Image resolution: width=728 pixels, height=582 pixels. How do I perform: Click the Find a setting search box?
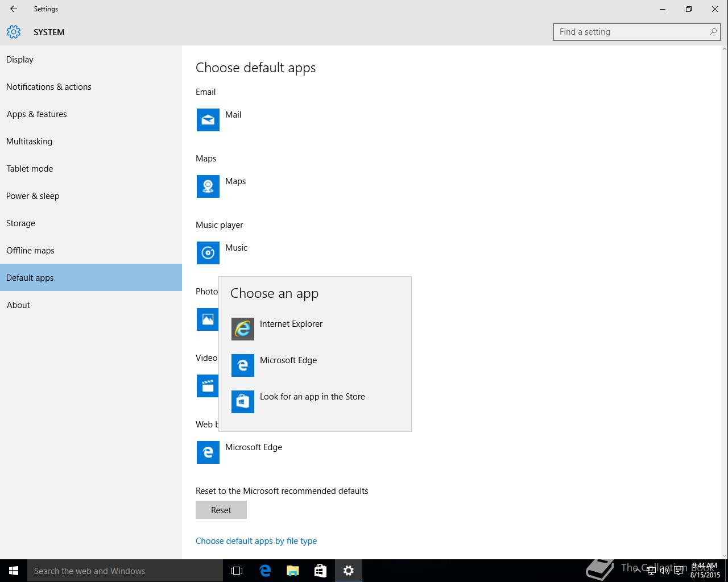(x=636, y=32)
